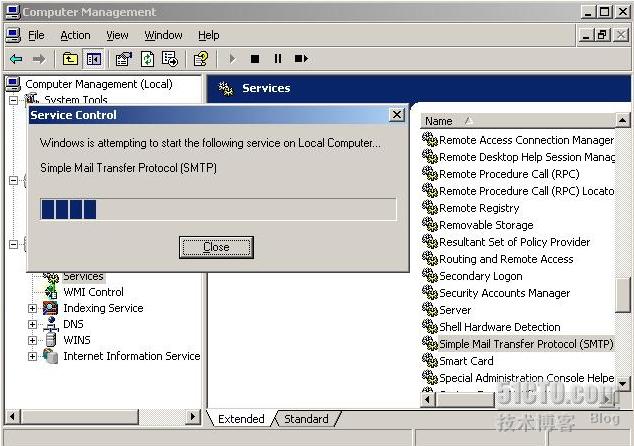Click the Services header gear icon
Viewport: 634px width, 446px height.
(226, 89)
